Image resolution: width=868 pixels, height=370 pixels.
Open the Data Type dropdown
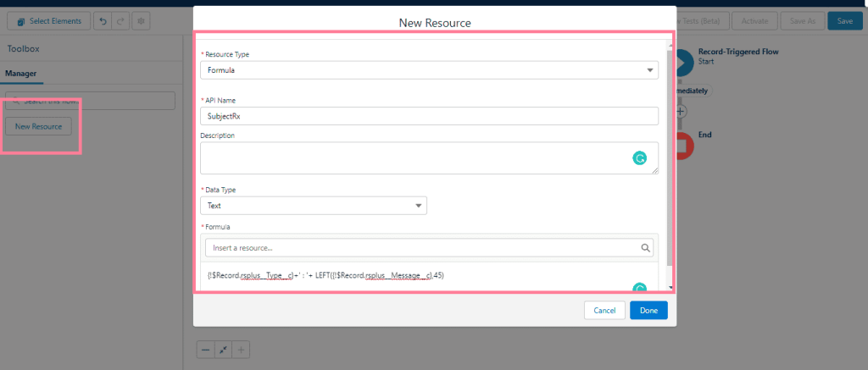pyautogui.click(x=314, y=206)
